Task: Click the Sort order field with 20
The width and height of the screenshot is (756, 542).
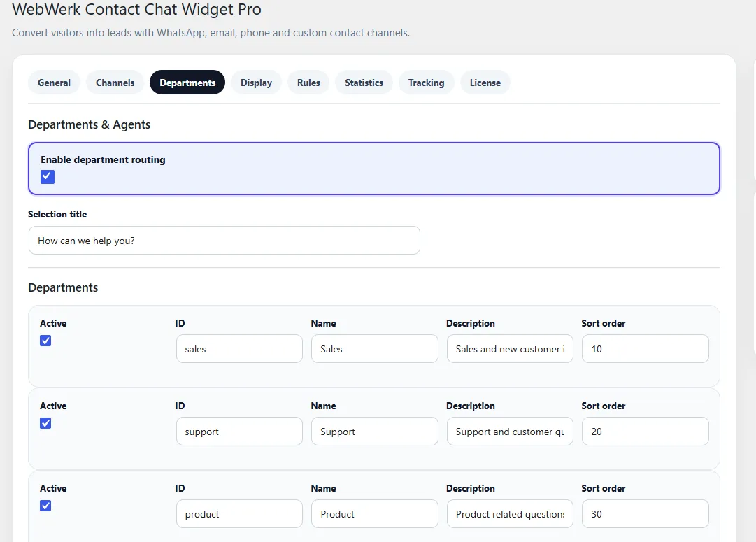Action: (645, 431)
